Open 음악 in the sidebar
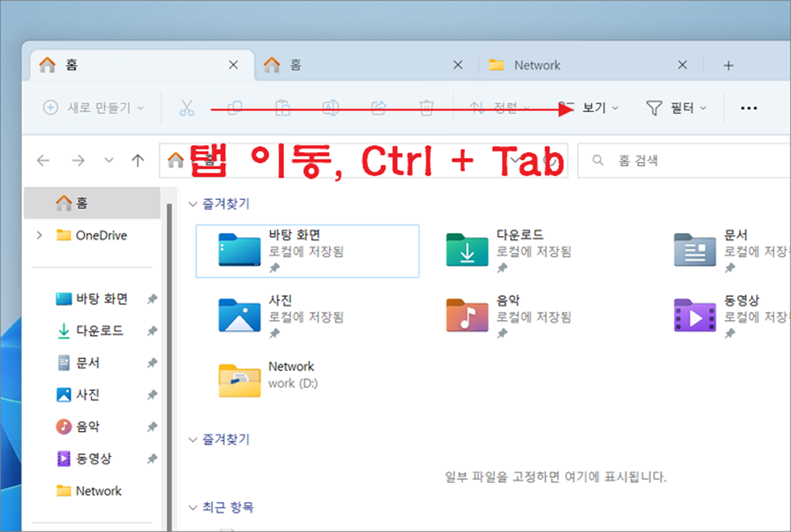This screenshot has width=791, height=532. pos(78,427)
